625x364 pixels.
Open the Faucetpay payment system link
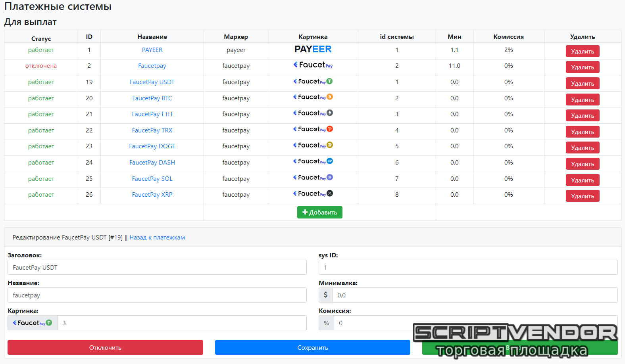(x=152, y=66)
